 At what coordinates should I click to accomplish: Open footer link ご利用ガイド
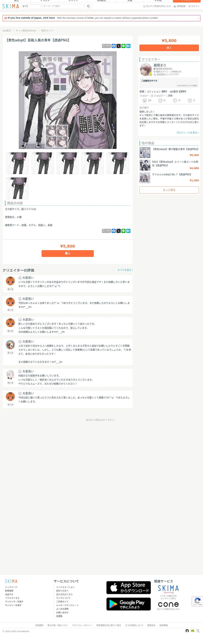(62, 602)
